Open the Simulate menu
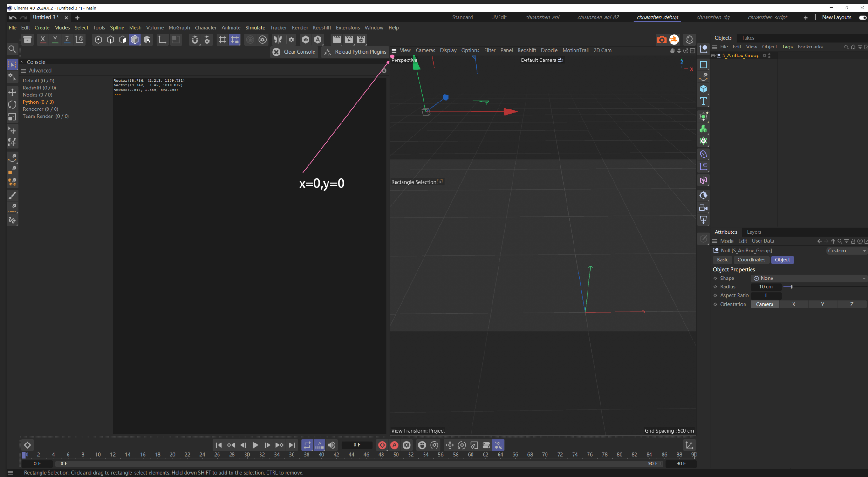The width and height of the screenshot is (868, 477). tap(255, 27)
